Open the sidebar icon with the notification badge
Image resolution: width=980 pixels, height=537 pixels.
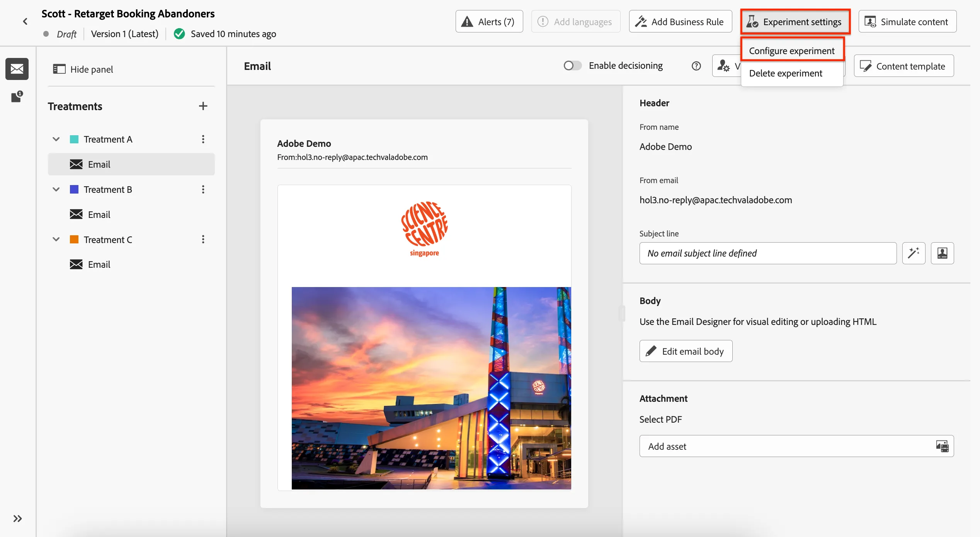17,97
